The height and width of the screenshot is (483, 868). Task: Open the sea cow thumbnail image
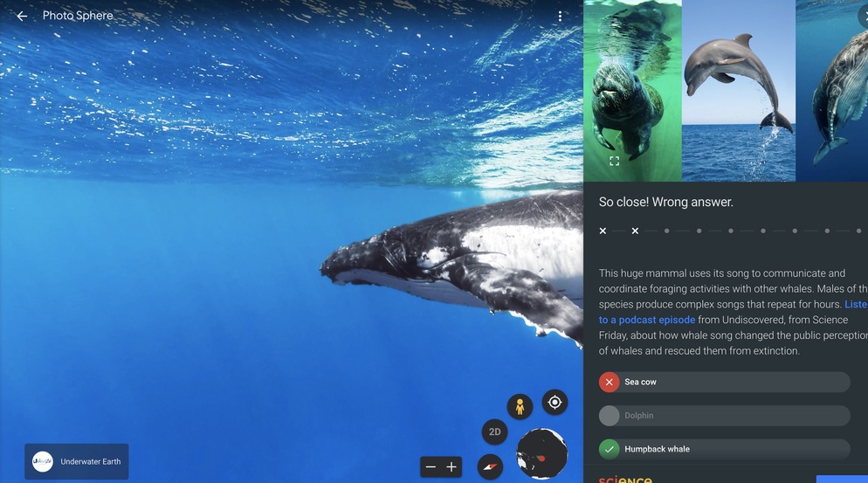pyautogui.click(x=633, y=90)
